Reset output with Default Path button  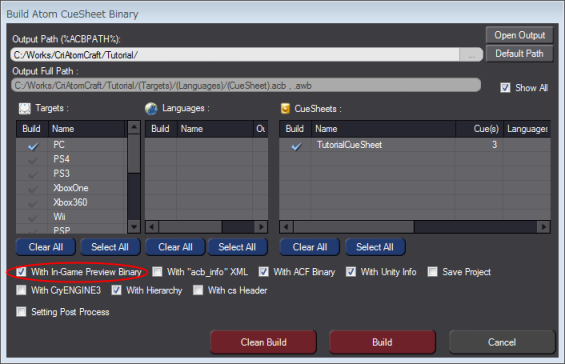click(519, 54)
